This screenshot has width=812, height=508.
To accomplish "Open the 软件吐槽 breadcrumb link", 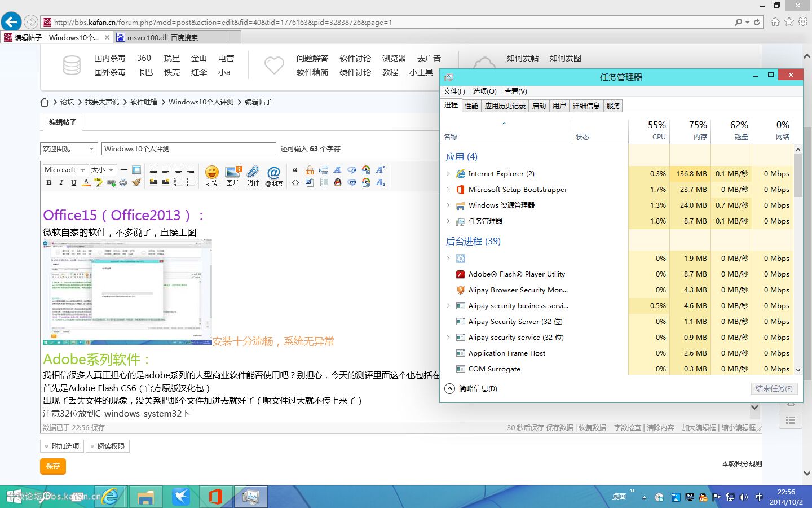I will coord(144,102).
